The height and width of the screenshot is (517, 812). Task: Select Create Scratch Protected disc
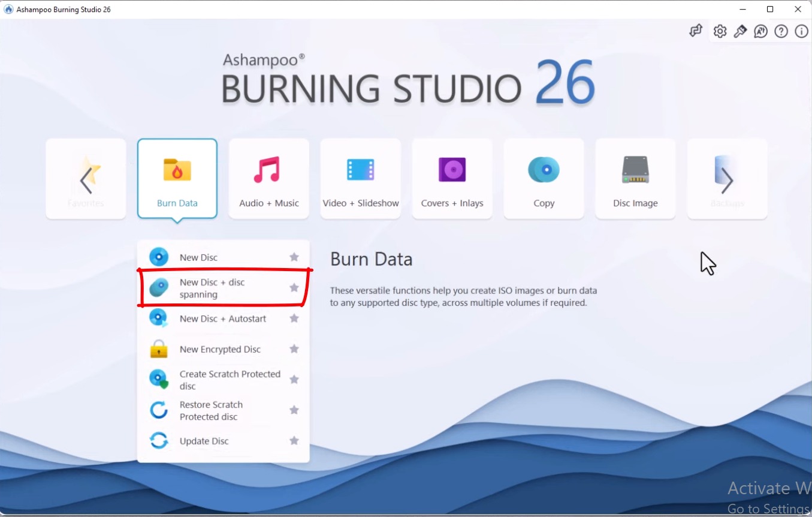(x=224, y=380)
